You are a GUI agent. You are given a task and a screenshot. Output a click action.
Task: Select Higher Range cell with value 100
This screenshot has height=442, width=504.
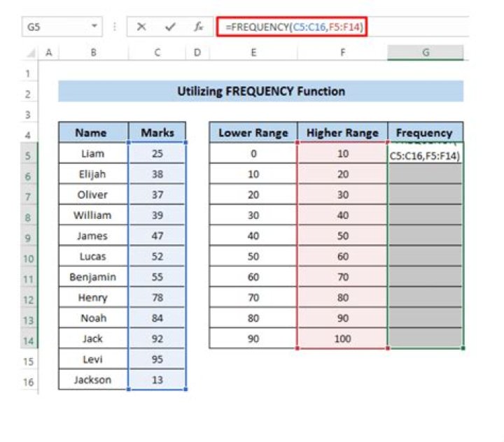coord(342,338)
